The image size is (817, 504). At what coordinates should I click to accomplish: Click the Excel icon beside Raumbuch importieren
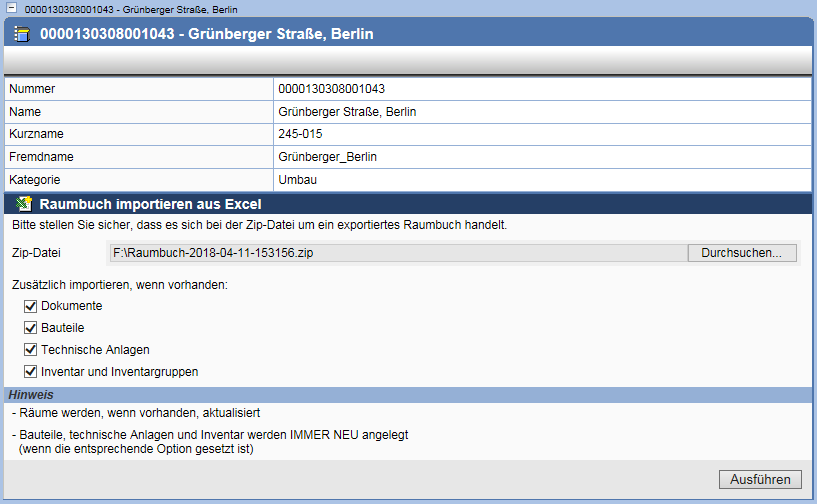(x=24, y=205)
